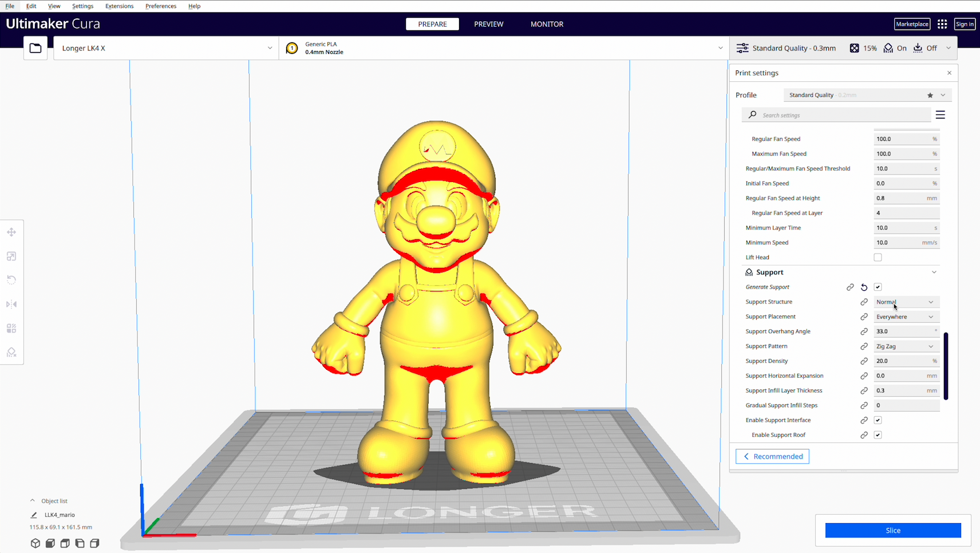The height and width of the screenshot is (553, 980).
Task: Open the Preferences menu
Action: tap(161, 6)
